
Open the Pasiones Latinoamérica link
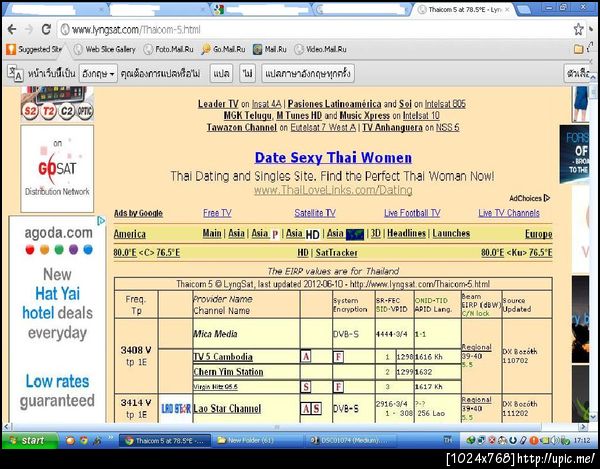(334, 104)
